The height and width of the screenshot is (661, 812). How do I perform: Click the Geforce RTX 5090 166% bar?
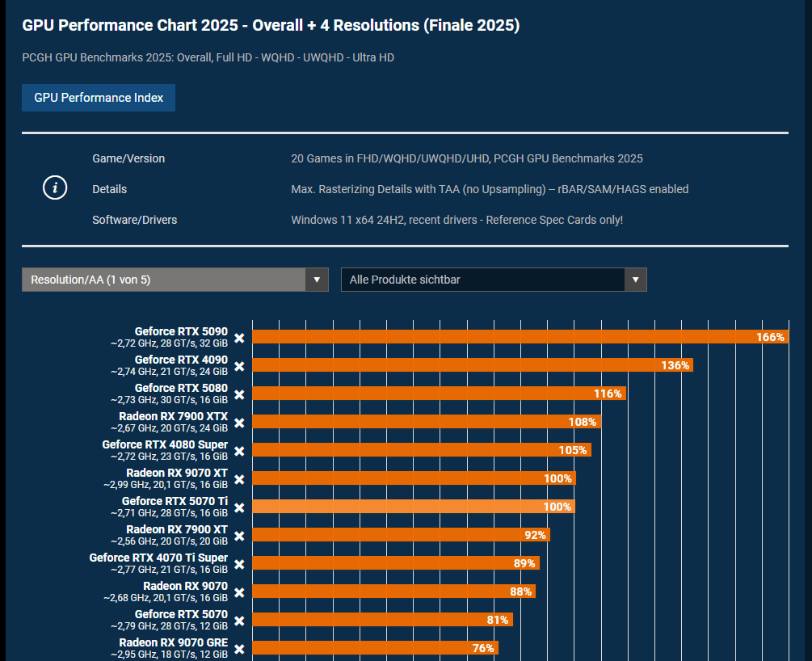tap(520, 337)
